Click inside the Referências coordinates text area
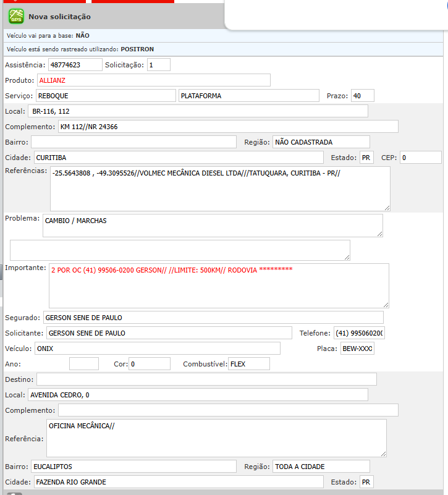448x495 pixels. pos(219,188)
